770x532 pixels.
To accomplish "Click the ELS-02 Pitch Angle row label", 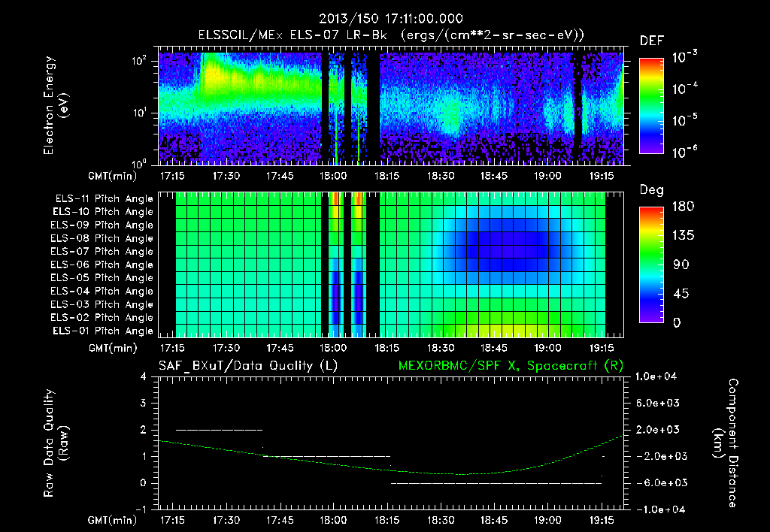I will coord(102,318).
